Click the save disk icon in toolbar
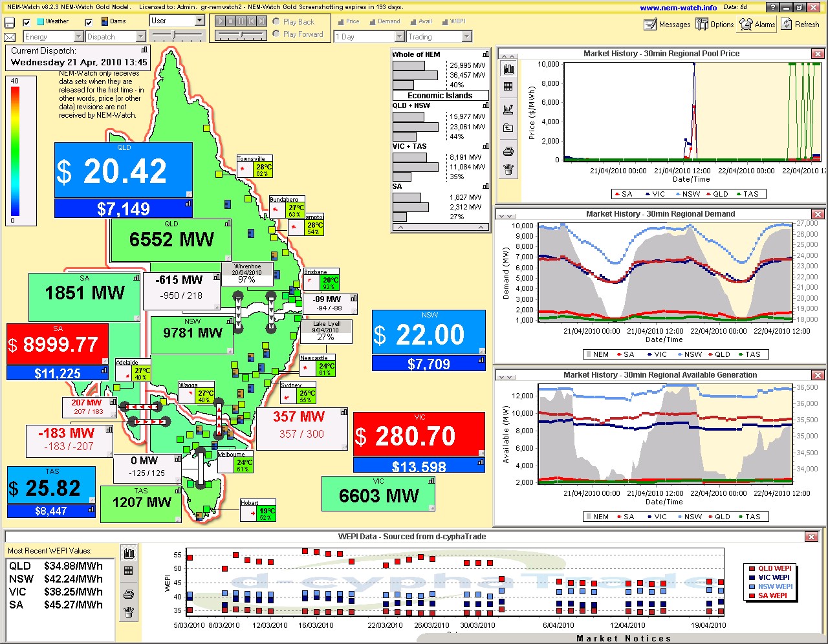Image resolution: width=828 pixels, height=644 pixels. point(10,23)
